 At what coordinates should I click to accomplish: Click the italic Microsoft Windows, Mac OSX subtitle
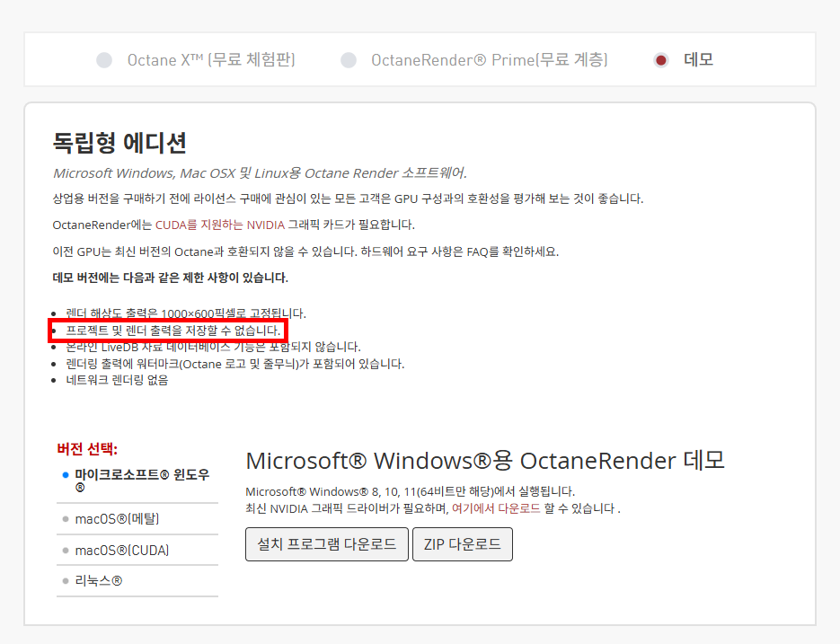pyautogui.click(x=260, y=173)
